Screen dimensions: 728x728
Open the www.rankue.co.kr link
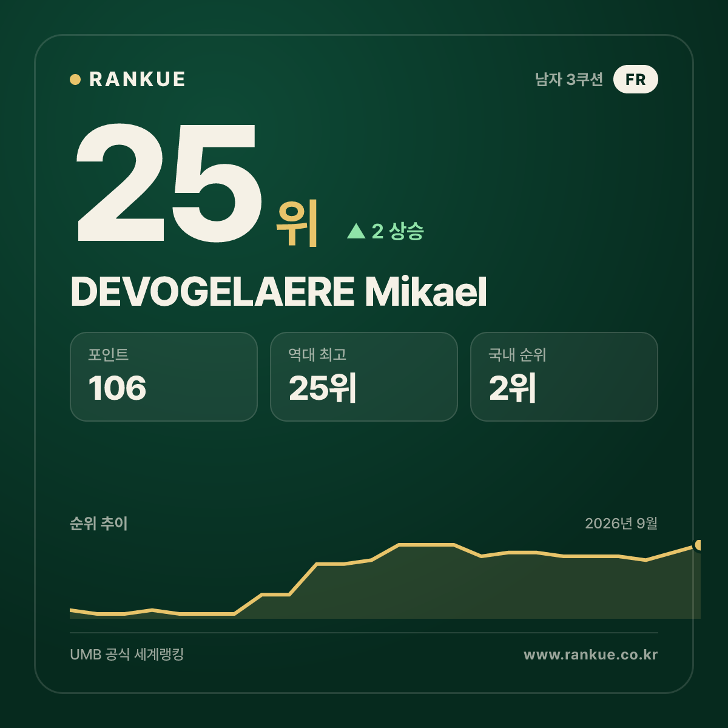click(x=591, y=655)
